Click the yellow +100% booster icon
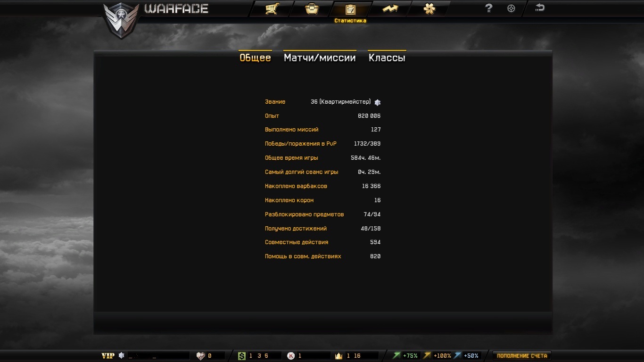This screenshot has height=362, width=644. pos(427,355)
